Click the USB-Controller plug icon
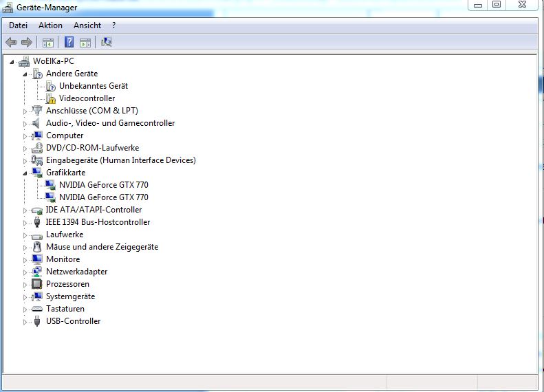The height and width of the screenshot is (392, 544). 37,321
